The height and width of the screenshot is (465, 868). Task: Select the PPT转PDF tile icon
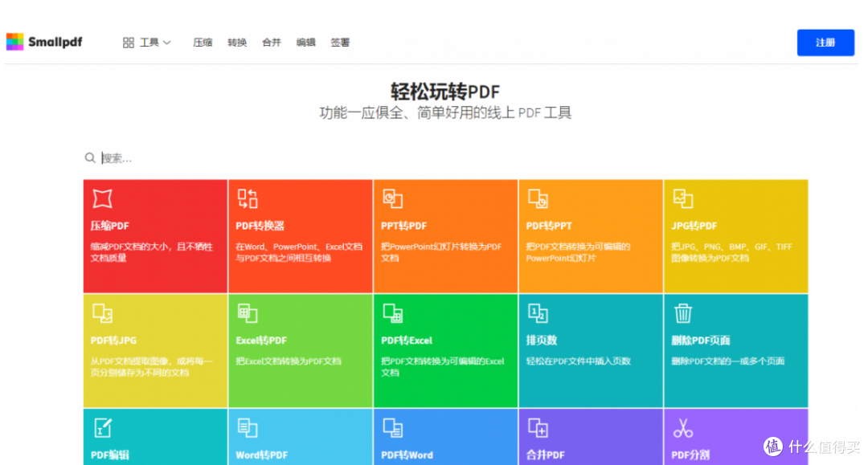[x=392, y=198]
